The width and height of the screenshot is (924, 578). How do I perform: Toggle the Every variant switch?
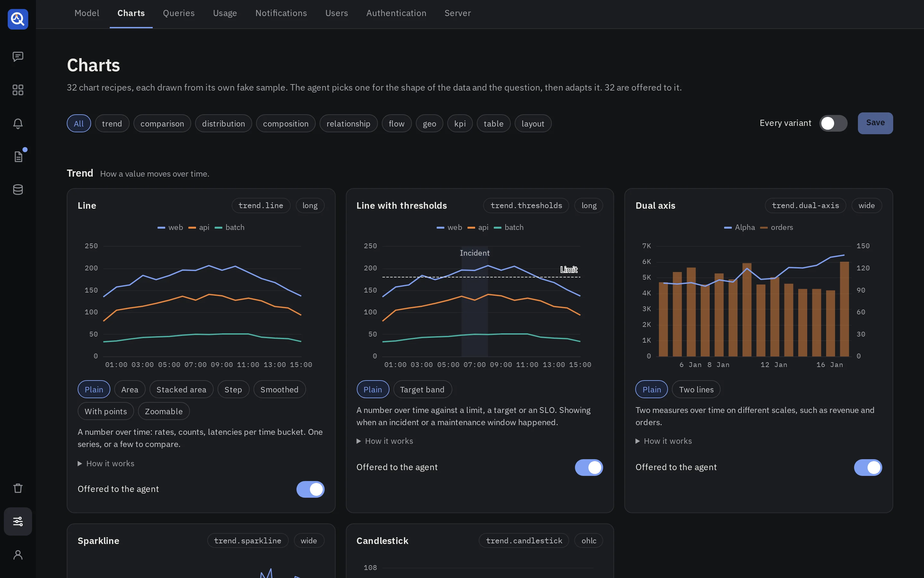pyautogui.click(x=833, y=123)
